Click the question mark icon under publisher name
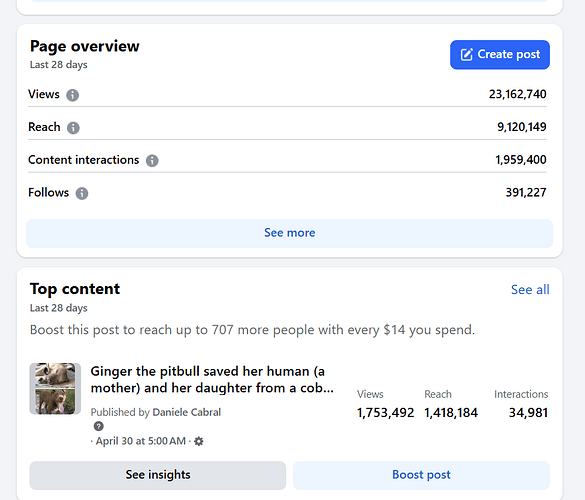Image resolution: width=585 pixels, height=500 pixels. tap(98, 426)
